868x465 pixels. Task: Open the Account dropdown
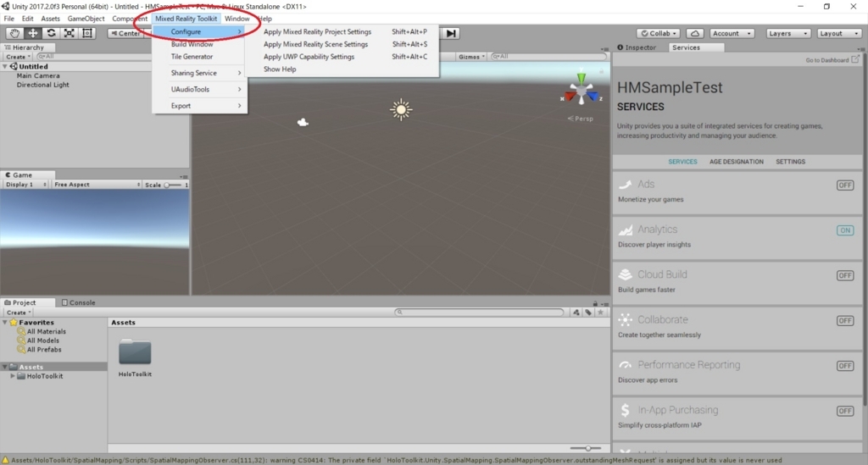click(732, 33)
